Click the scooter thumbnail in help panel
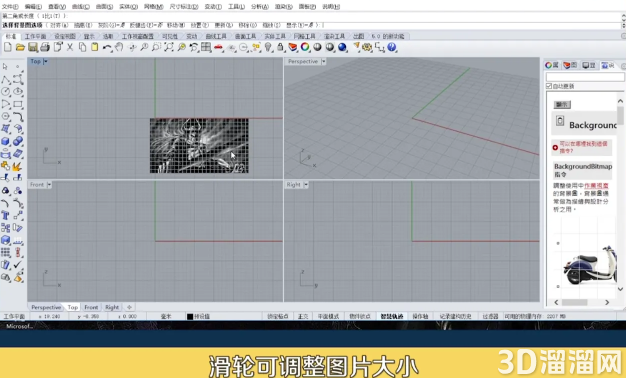Viewport: 626px width, 378px height. tap(589, 265)
